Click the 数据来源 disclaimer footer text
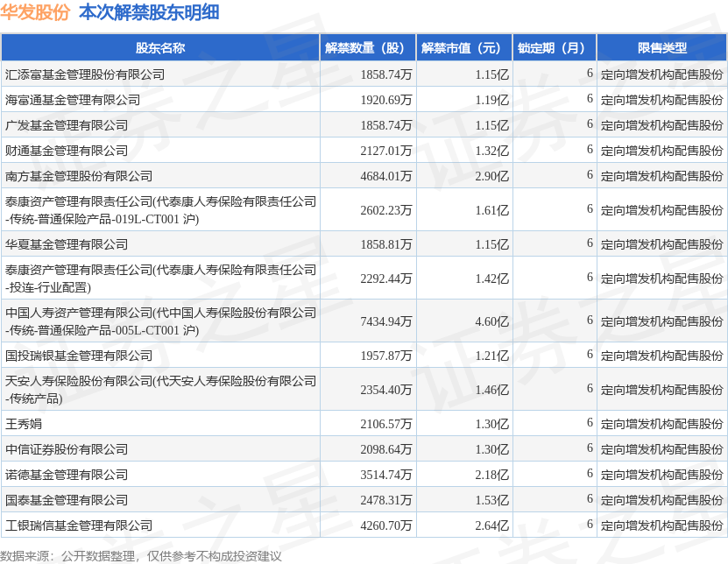The height and width of the screenshot is (564, 728). coord(141,555)
